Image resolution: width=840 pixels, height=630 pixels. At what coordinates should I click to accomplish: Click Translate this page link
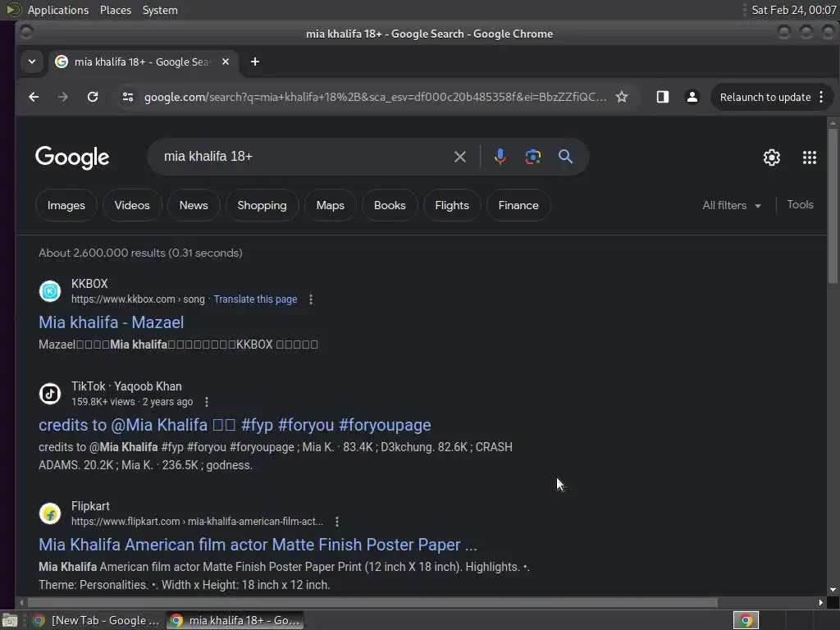(x=256, y=299)
